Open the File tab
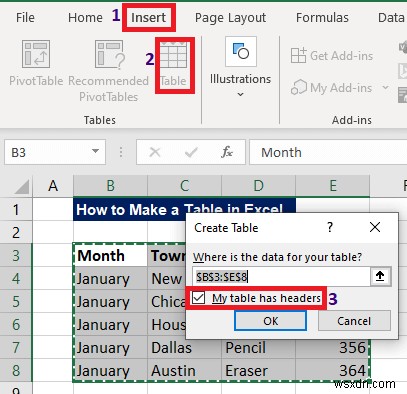 tap(25, 18)
